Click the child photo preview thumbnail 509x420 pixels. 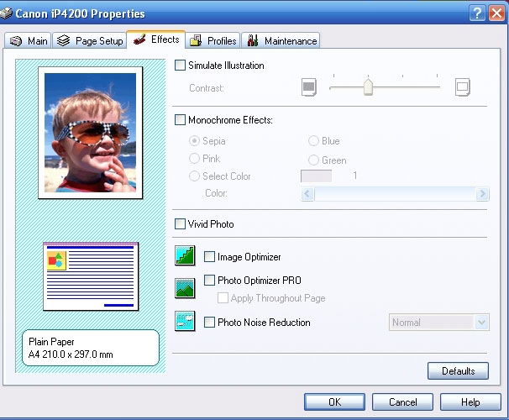point(90,133)
